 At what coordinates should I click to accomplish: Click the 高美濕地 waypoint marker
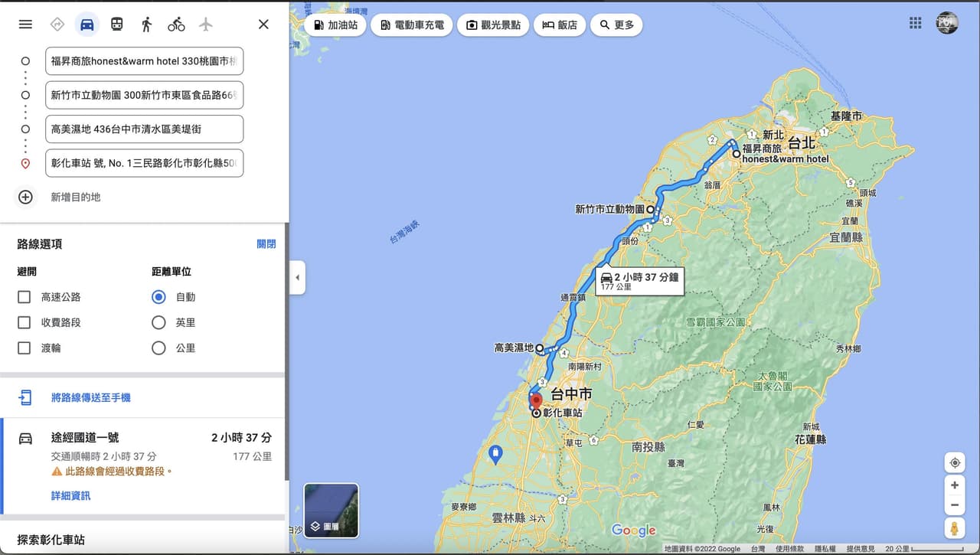pyautogui.click(x=540, y=348)
